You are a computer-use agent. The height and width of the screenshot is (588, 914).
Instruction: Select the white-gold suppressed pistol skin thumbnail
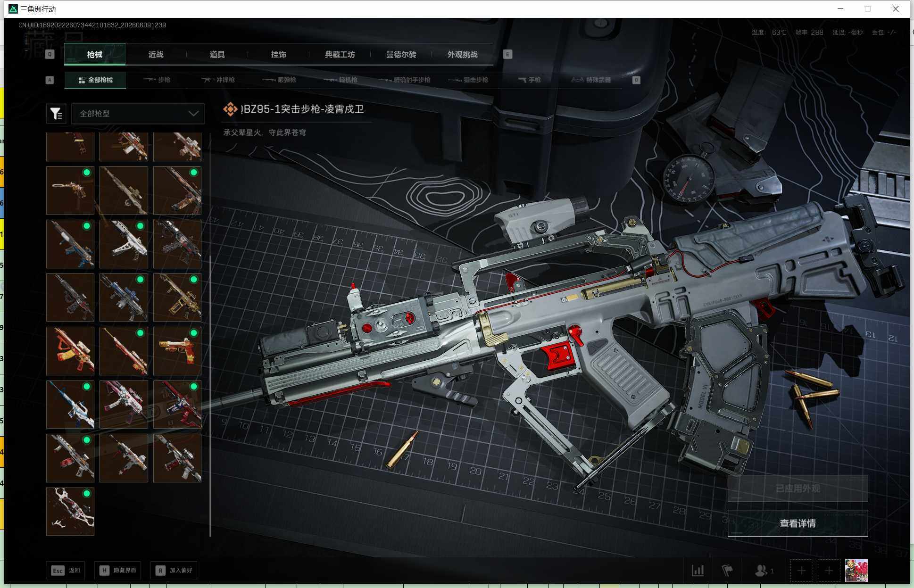pyautogui.click(x=70, y=190)
